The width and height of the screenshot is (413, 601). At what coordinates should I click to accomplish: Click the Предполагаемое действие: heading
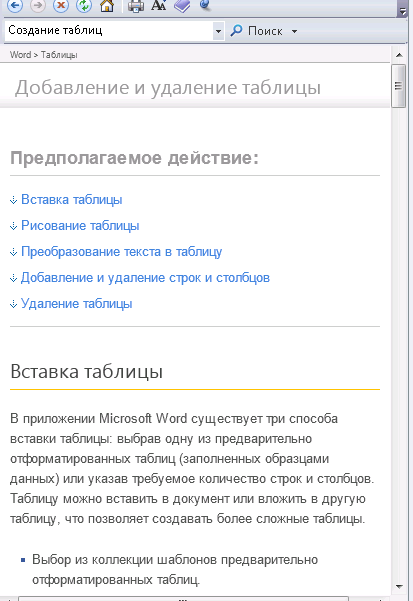click(134, 158)
